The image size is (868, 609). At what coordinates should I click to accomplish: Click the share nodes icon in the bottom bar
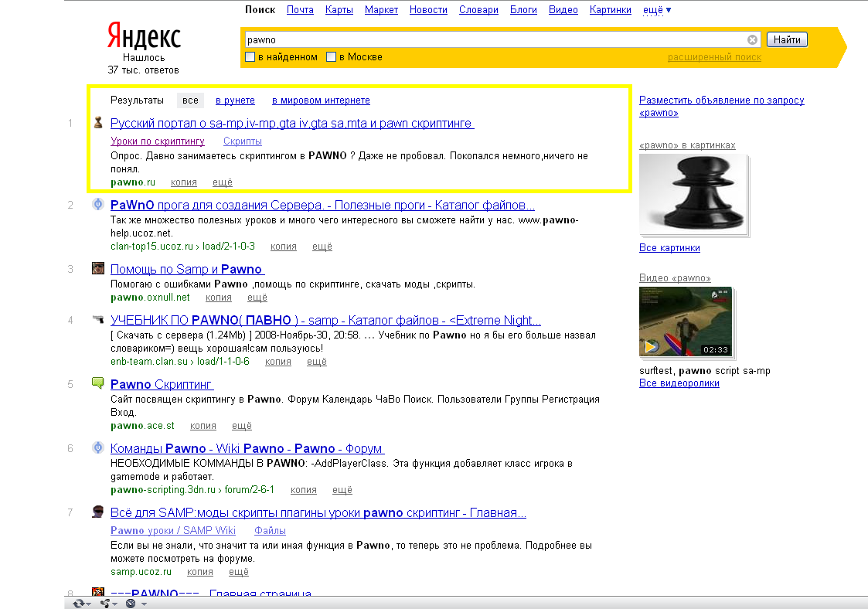105,603
